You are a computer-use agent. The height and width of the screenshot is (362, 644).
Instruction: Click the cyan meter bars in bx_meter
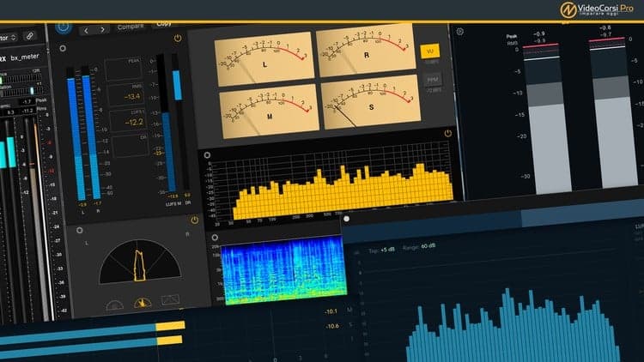click(x=8, y=153)
